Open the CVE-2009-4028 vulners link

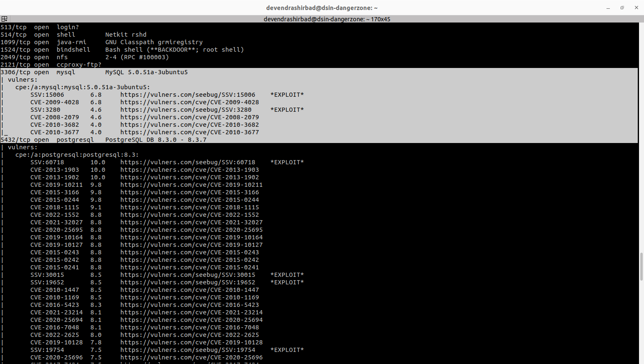190,102
